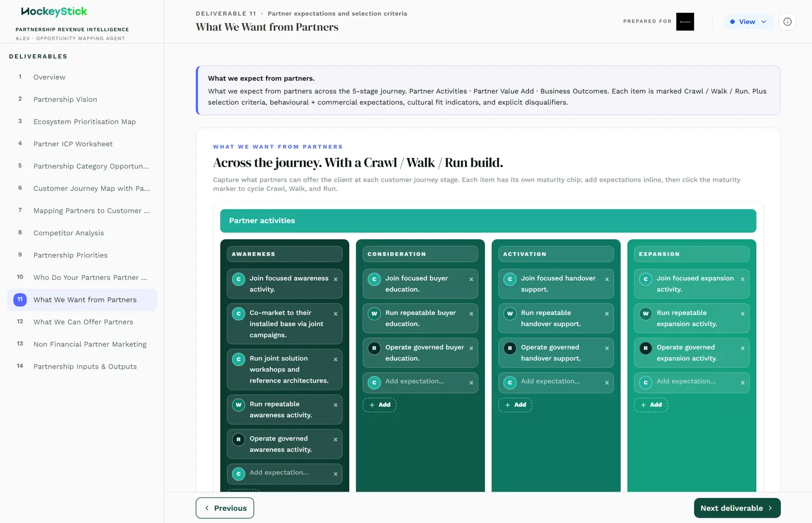Add a new item in Activation column
812x523 pixels.
click(515, 405)
